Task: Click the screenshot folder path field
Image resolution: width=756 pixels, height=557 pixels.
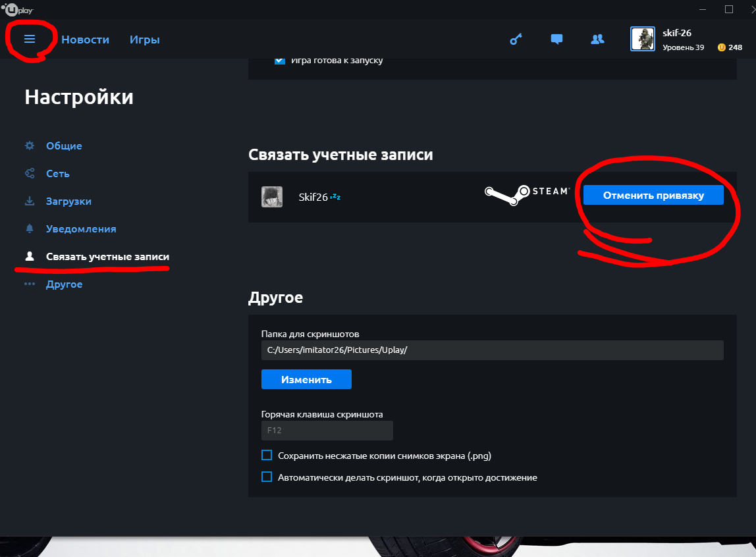Action: (493, 350)
